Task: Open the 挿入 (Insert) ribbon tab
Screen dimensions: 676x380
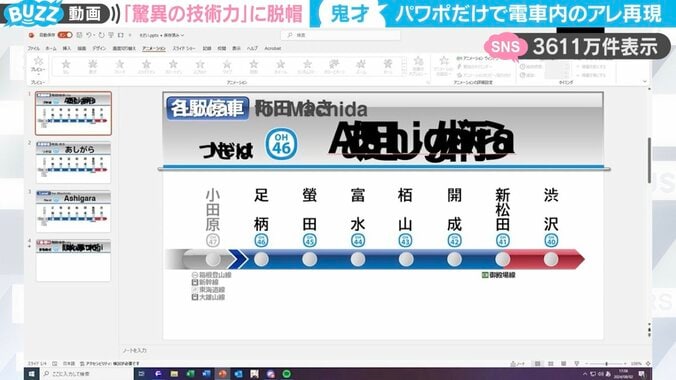Action: tap(67, 48)
